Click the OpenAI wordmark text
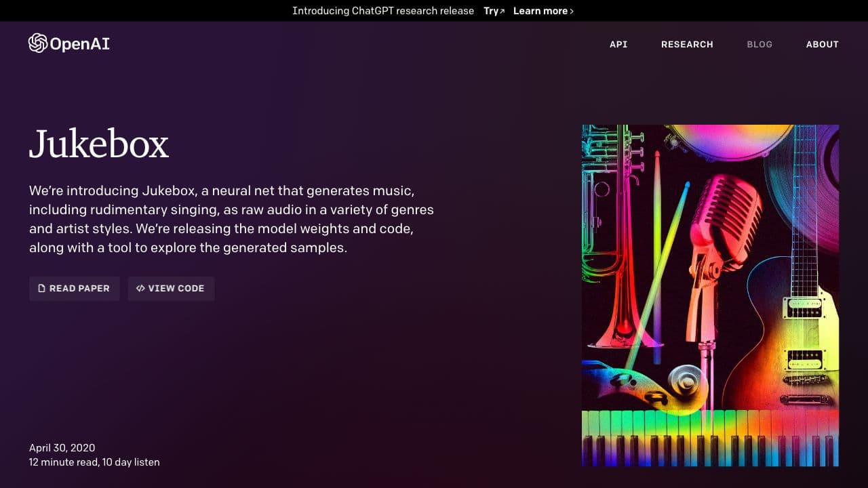Screen dimensions: 868x488 point(80,44)
